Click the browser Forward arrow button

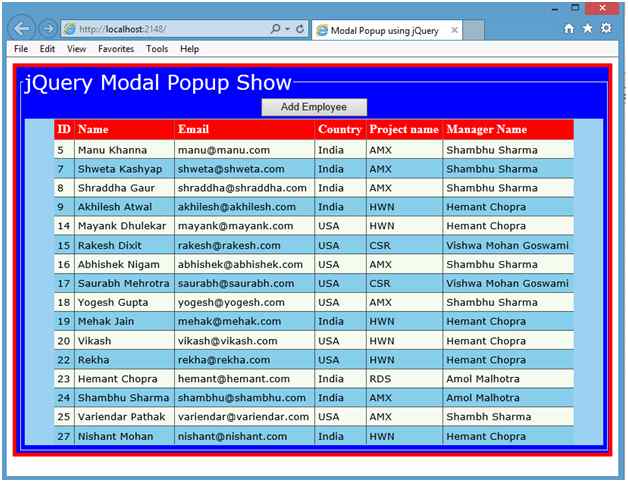point(48,28)
